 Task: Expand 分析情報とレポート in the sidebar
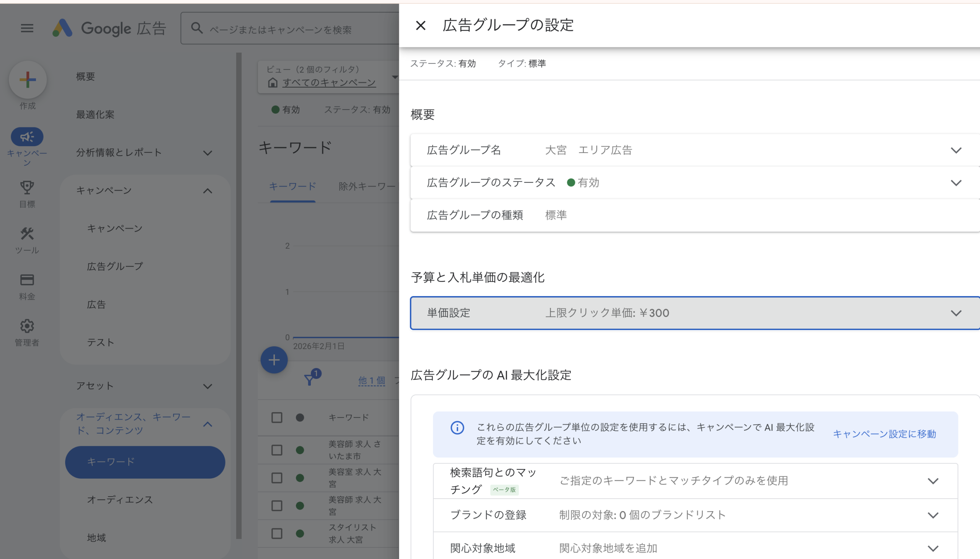(x=207, y=153)
